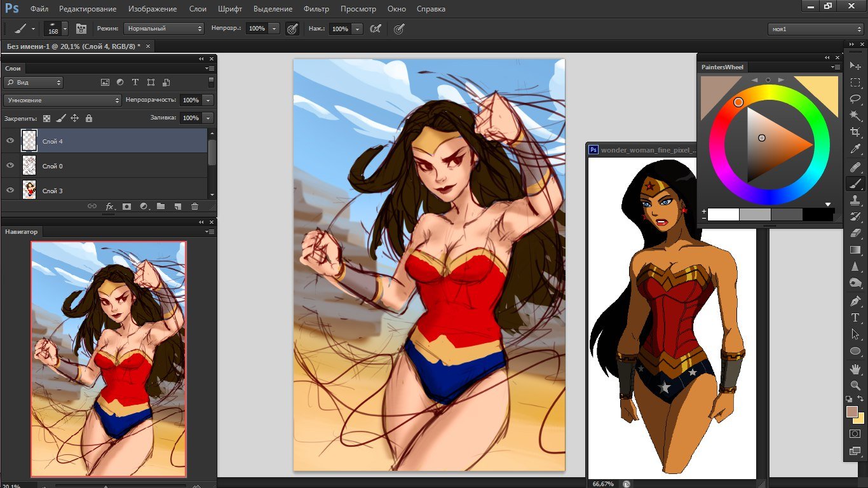Open the Layers panel flyout menu

(210, 68)
